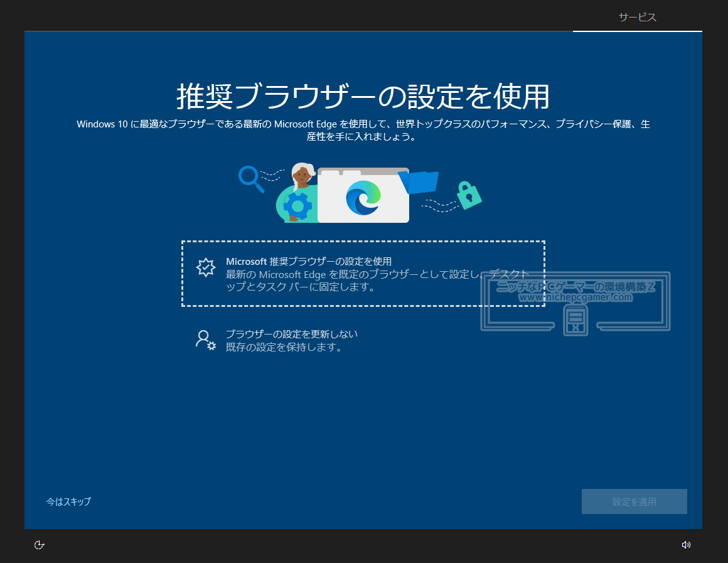
Task: Select the サービス tab at top
Action: [x=637, y=17]
